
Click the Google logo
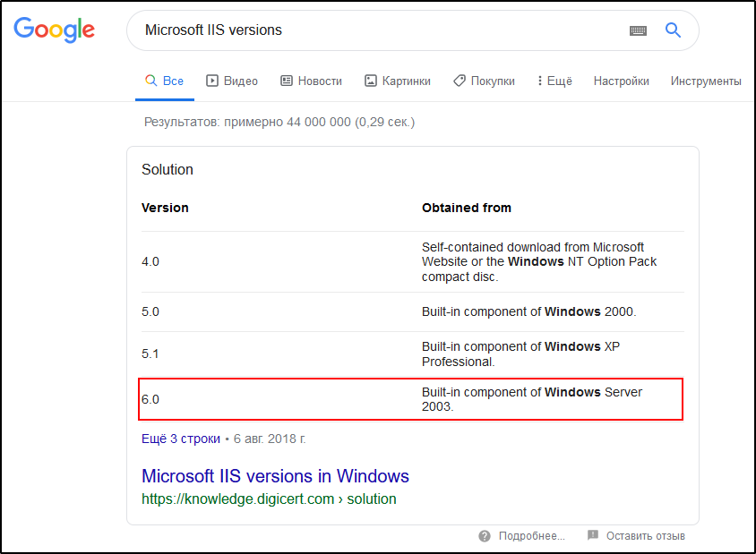click(x=54, y=30)
